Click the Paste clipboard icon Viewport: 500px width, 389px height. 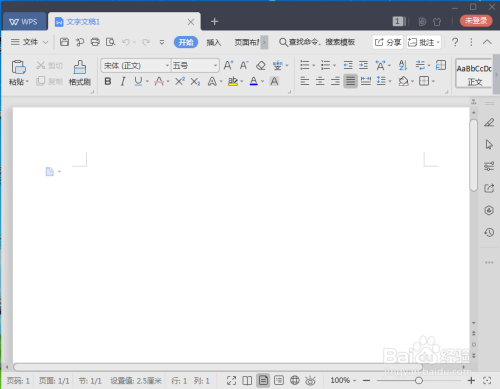click(18, 67)
